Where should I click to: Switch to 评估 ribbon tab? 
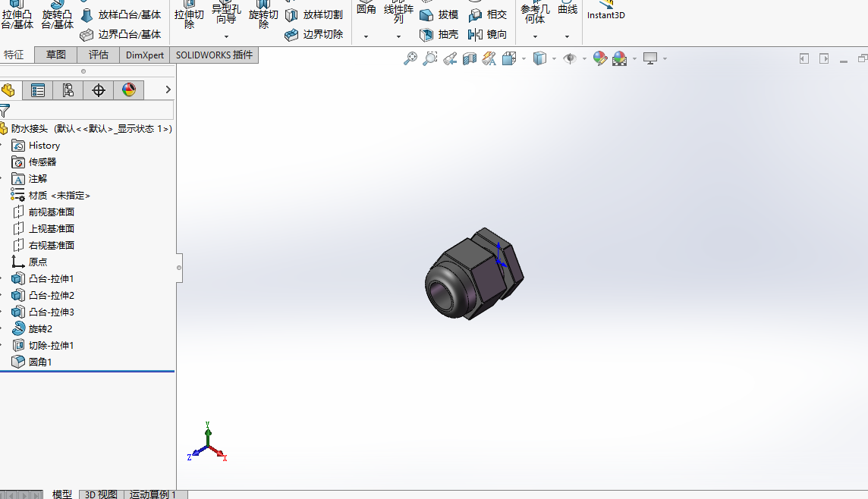pos(99,55)
